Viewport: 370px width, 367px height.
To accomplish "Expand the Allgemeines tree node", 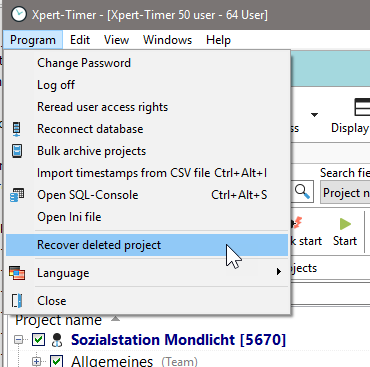I will pos(36,361).
